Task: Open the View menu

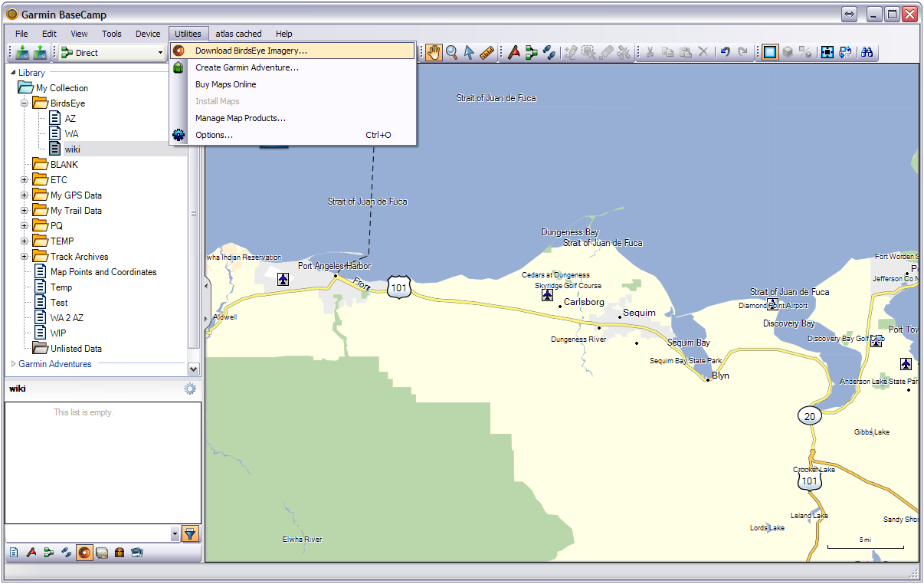Action: click(x=79, y=34)
